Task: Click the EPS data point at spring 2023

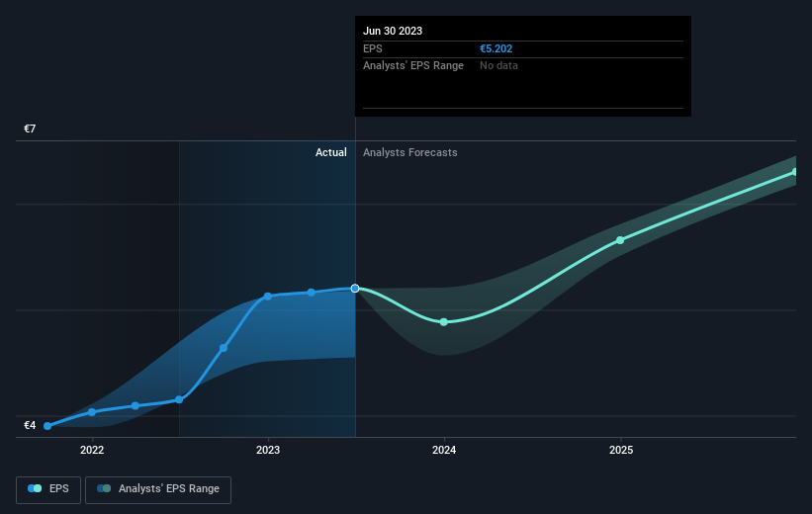Action: (311, 293)
